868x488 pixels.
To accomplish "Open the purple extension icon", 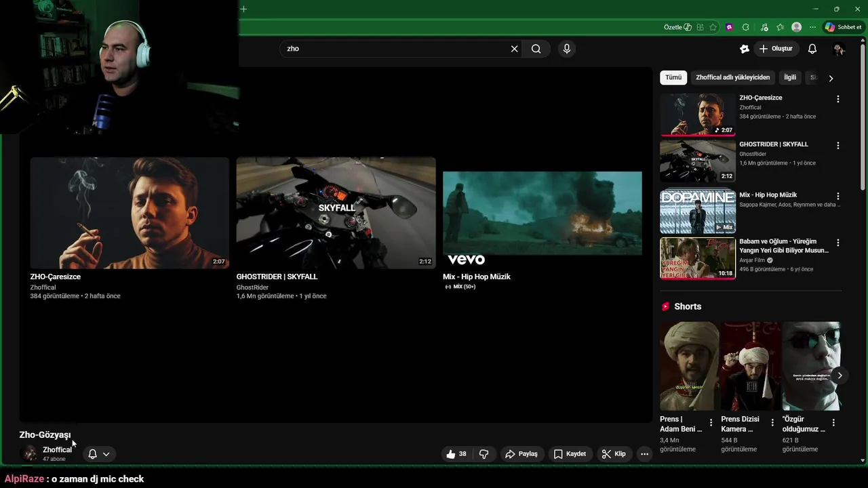I will (x=730, y=27).
